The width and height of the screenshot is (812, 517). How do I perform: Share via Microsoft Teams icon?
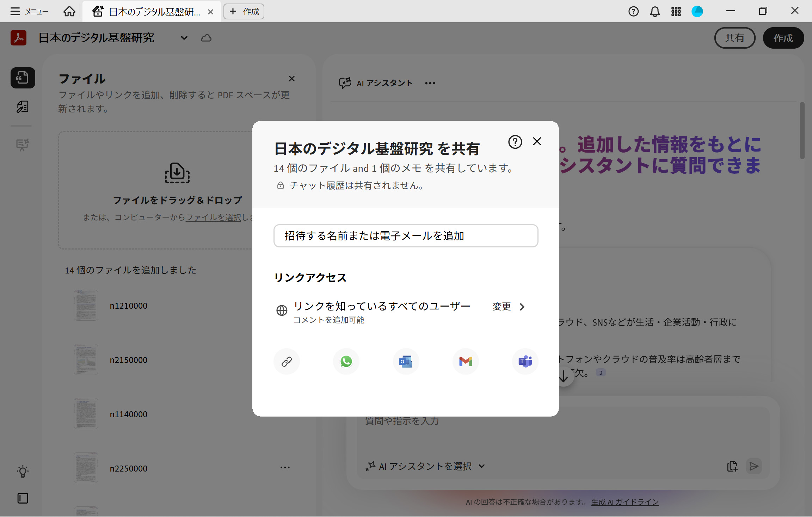pos(525,361)
